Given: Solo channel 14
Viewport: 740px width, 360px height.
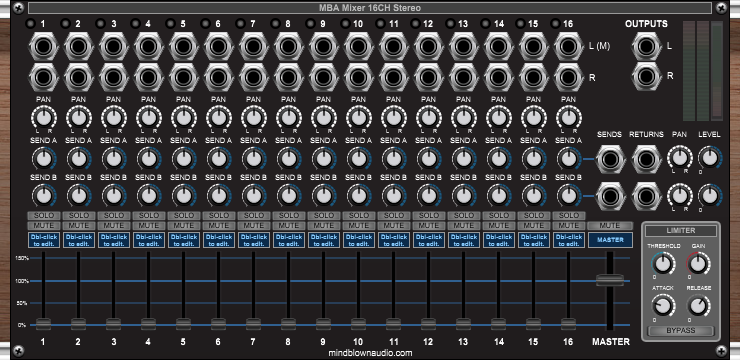Looking at the screenshot, I should pos(498,216).
